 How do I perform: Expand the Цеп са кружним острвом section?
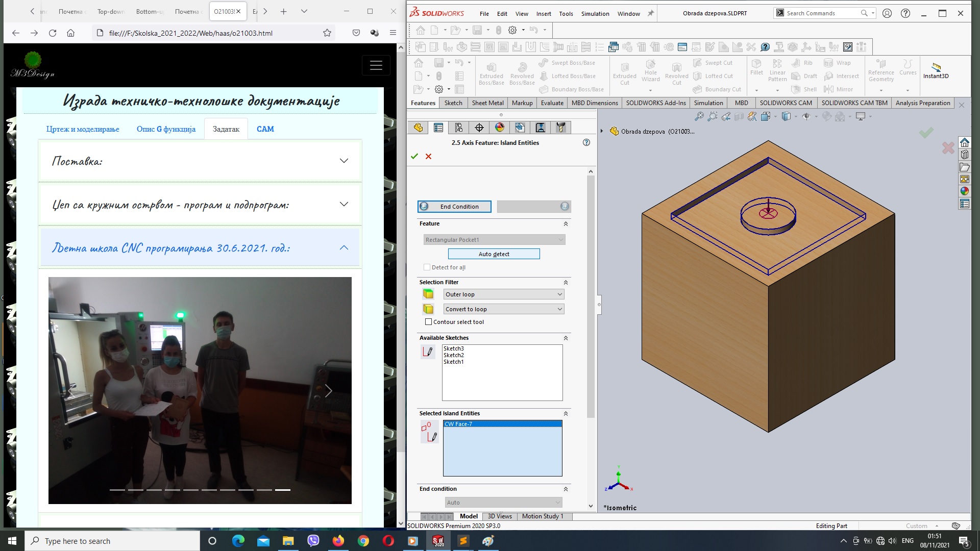click(200, 205)
